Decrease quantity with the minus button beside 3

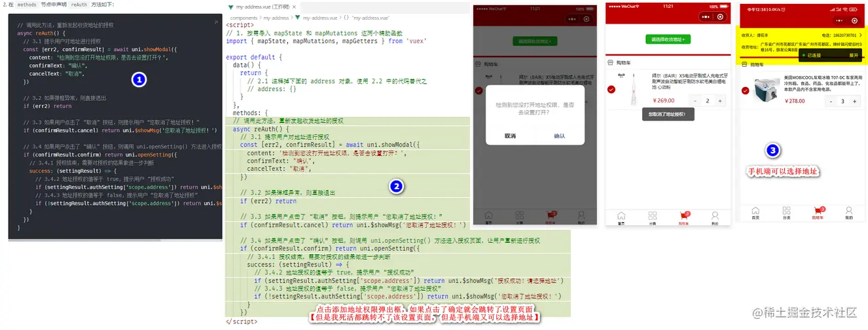coord(831,101)
